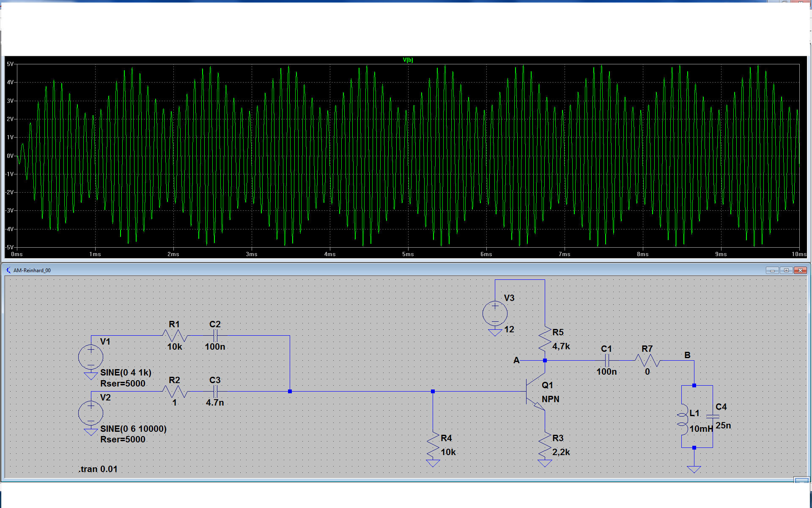Click the 10ms label on the time axis
The height and width of the screenshot is (508, 812).
[799, 254]
